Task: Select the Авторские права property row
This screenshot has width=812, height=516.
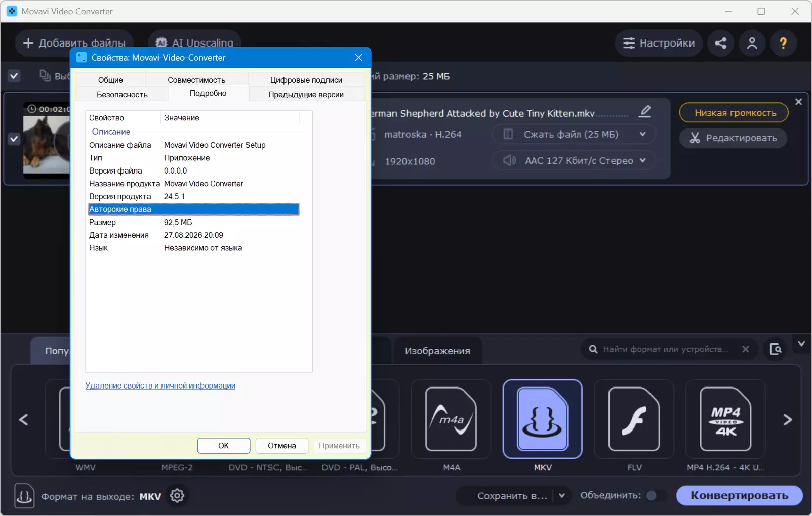Action: pos(193,209)
